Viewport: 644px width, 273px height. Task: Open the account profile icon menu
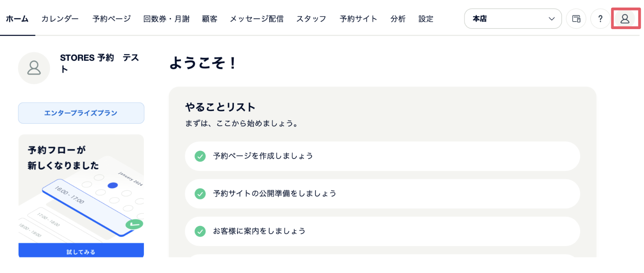[625, 19]
